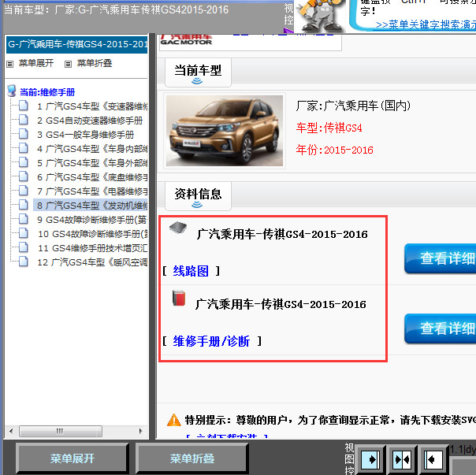The image size is (476, 475).
Task: Click the 菜单关键字搜索演示 link
Action: (426, 25)
